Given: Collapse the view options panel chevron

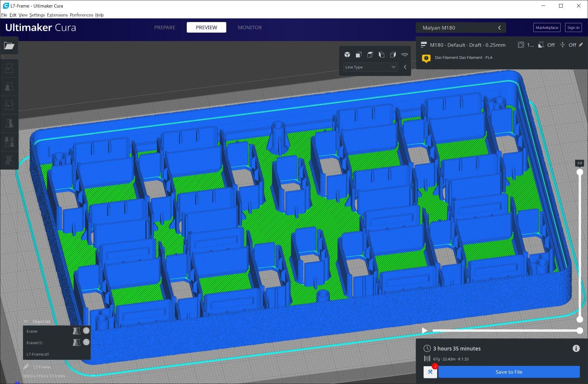Looking at the screenshot, I should coord(405,67).
